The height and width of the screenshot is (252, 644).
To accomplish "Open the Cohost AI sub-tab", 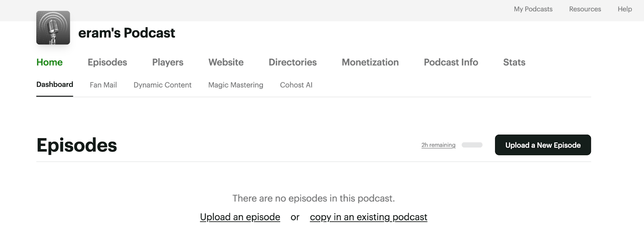I will tap(296, 85).
